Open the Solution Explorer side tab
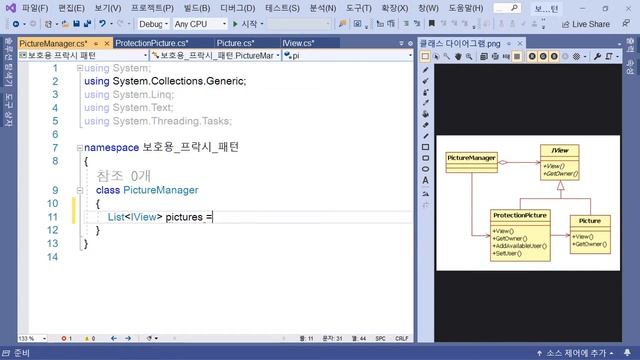This screenshot has width=640, height=360. [9, 62]
